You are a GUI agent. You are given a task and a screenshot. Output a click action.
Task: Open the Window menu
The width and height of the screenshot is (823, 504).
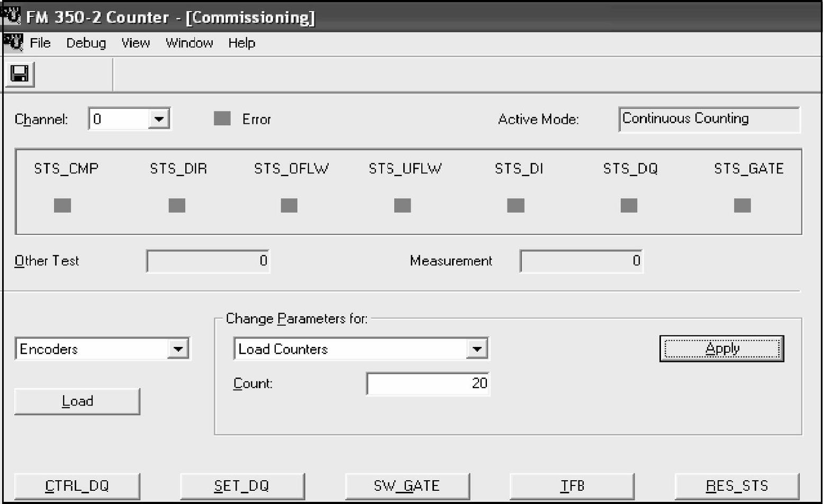pos(189,43)
